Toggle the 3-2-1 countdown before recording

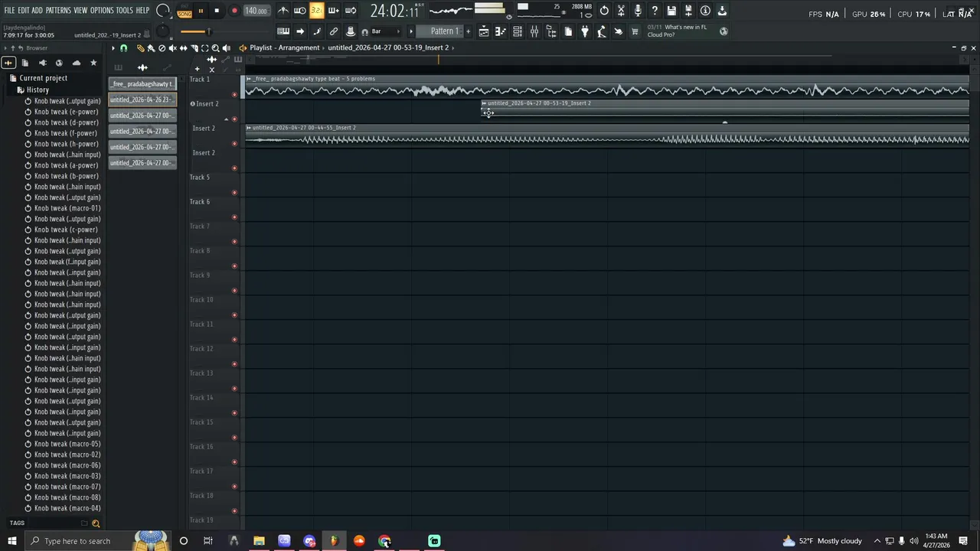(x=317, y=11)
